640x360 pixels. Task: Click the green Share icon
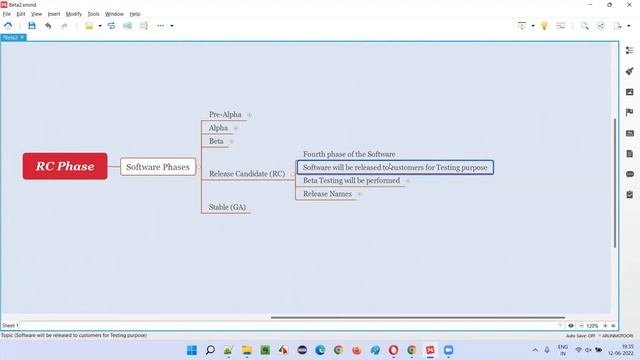click(x=601, y=26)
